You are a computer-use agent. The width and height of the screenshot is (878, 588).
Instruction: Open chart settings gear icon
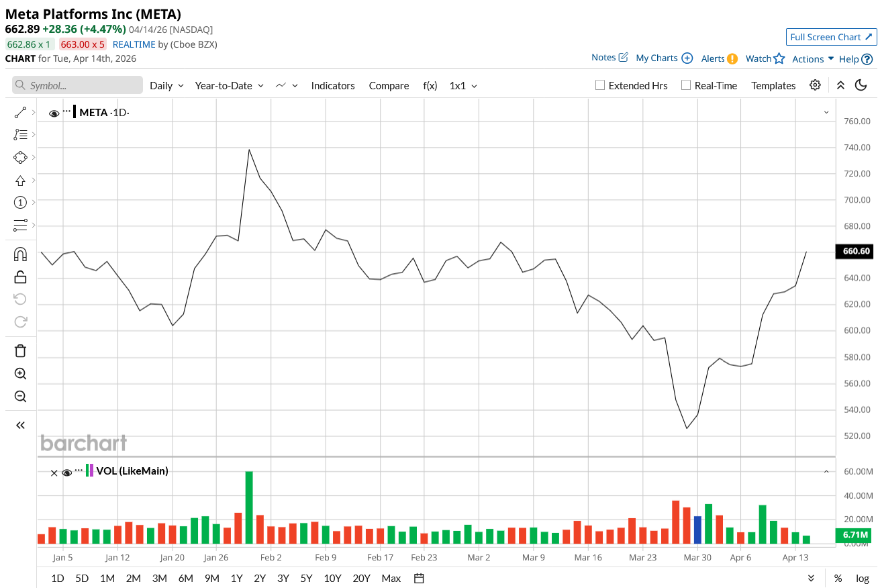(x=815, y=85)
